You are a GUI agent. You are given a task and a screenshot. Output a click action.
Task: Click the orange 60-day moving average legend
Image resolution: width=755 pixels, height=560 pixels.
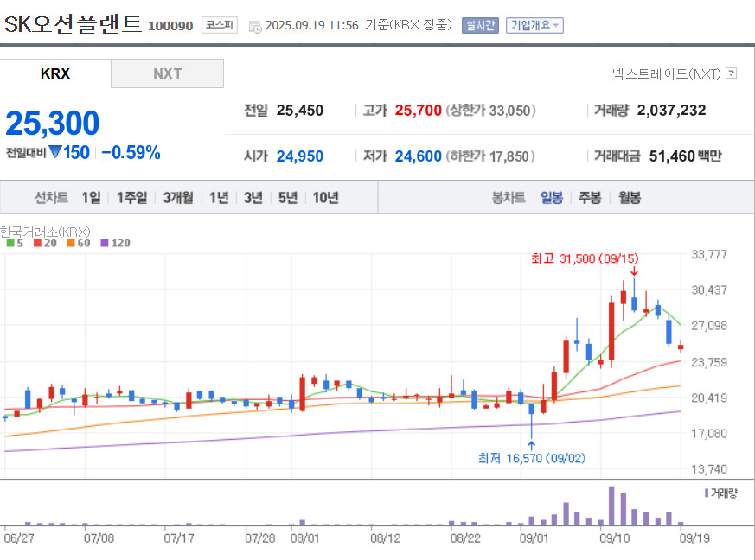(79, 243)
